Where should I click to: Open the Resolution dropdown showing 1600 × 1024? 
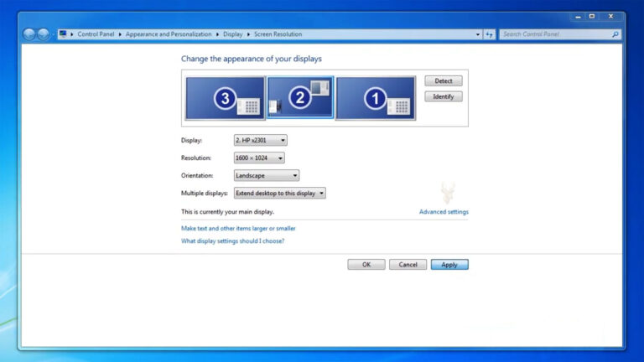click(259, 158)
